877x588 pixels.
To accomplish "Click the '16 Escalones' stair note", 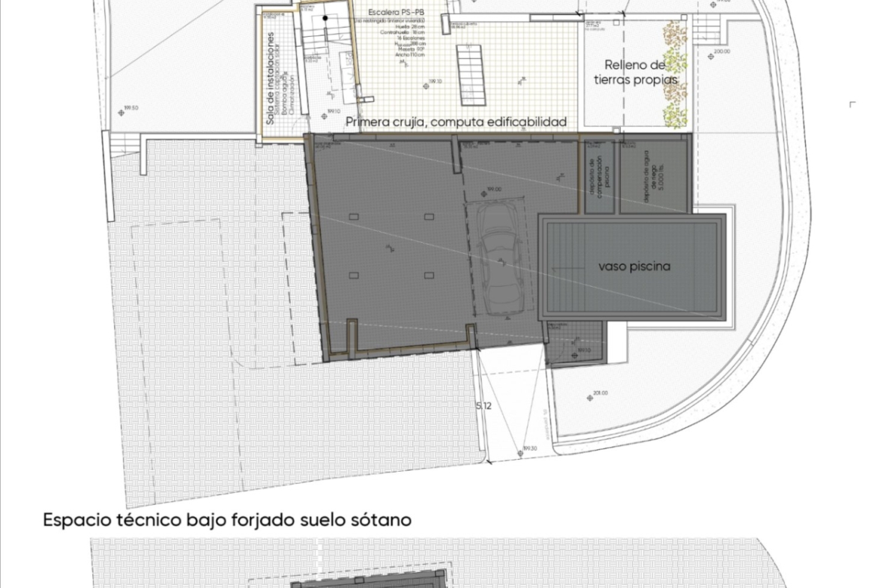I will point(411,38).
